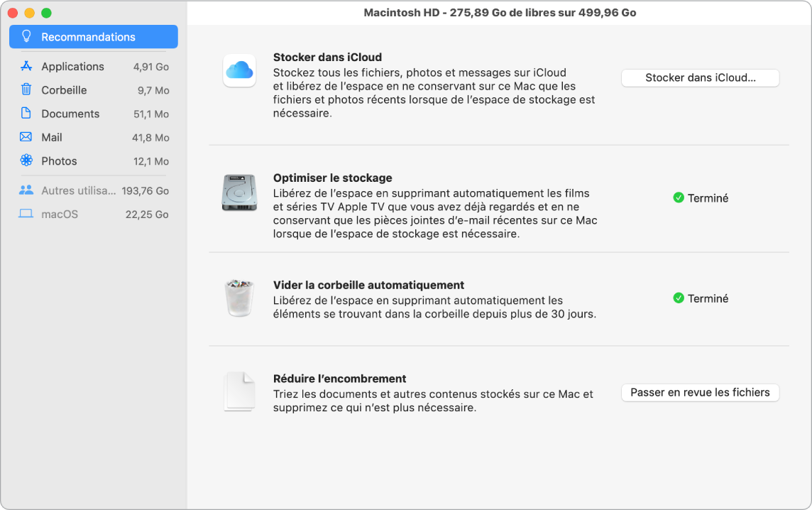Click the Photos flower icon
This screenshot has height=510, width=812.
point(26,160)
